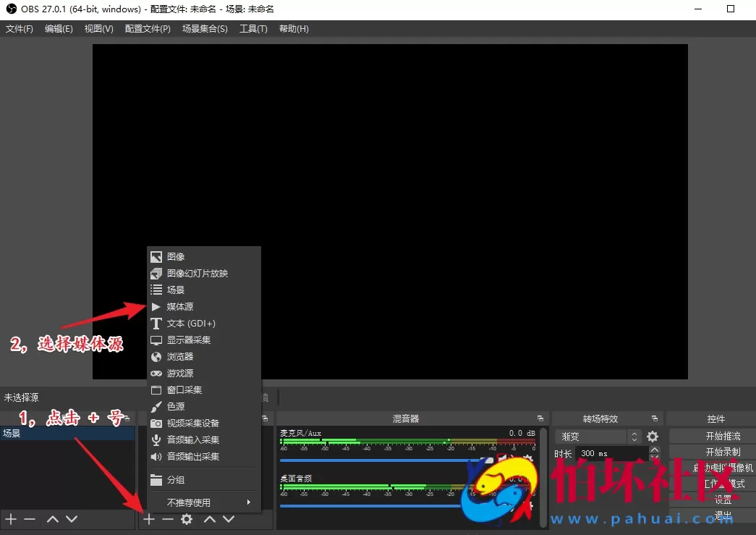Pop out the Mixer dock panel
This screenshot has width=756, height=535.
pos(540,419)
